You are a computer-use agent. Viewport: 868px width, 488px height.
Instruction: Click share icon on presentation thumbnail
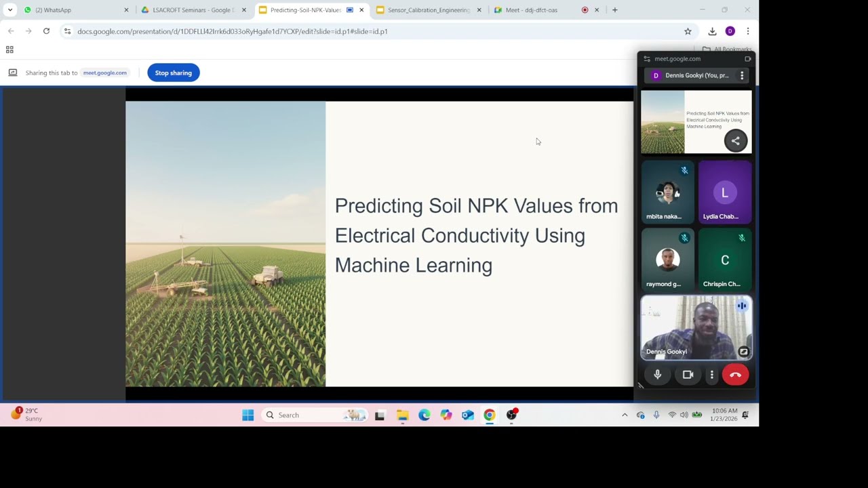[736, 141]
